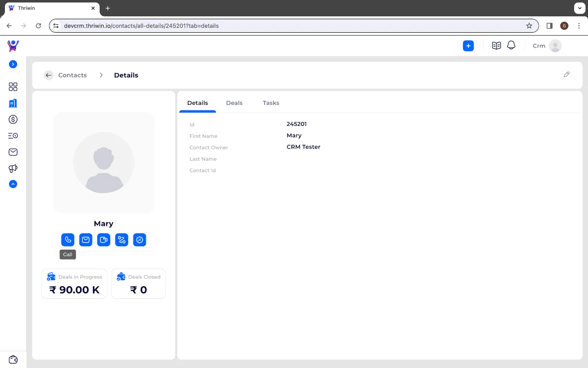The width and height of the screenshot is (588, 368).
Task: Go back with the browser back arrow
Action: [9, 26]
